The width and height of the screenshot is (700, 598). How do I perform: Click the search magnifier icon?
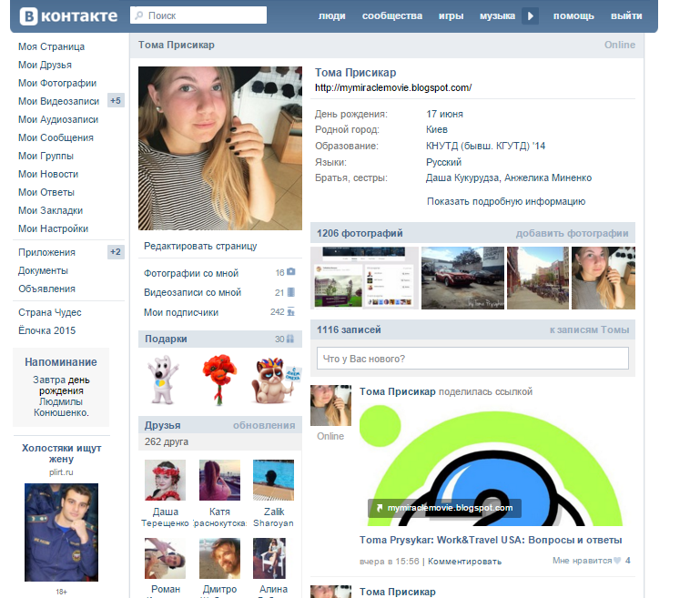(139, 15)
